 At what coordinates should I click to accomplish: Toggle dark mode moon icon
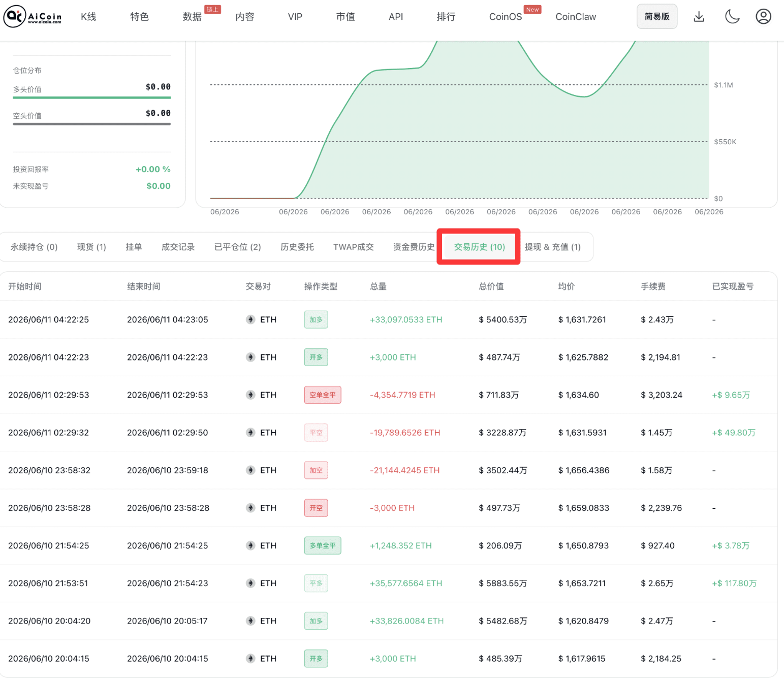[x=732, y=17]
